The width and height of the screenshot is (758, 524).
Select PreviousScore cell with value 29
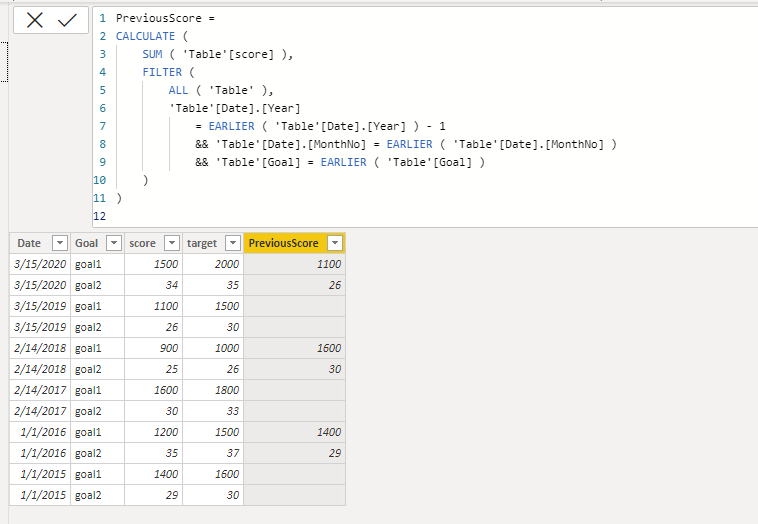[294, 453]
